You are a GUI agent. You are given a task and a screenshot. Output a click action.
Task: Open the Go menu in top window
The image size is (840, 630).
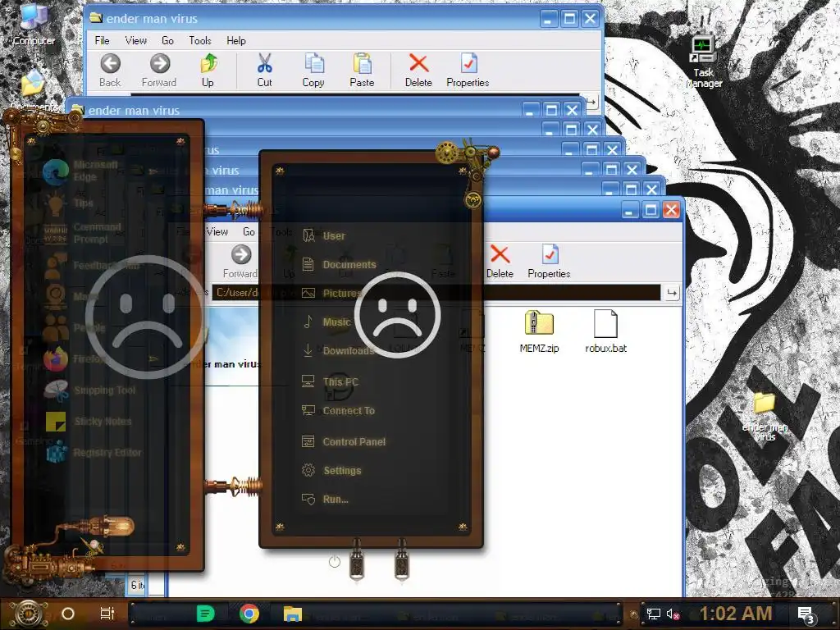[x=167, y=41]
